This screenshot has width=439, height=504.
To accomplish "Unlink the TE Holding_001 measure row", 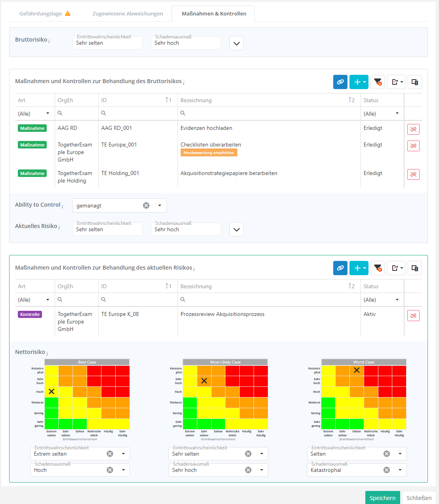I will coord(413,174).
